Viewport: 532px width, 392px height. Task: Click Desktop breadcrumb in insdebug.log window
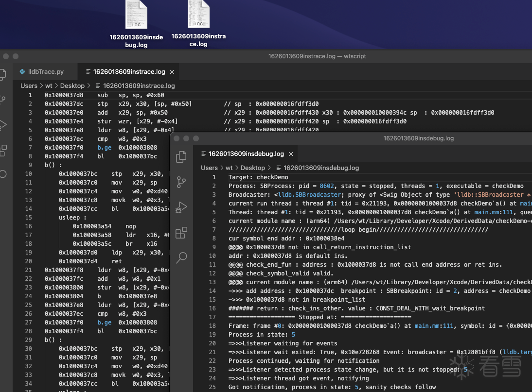tap(253, 168)
